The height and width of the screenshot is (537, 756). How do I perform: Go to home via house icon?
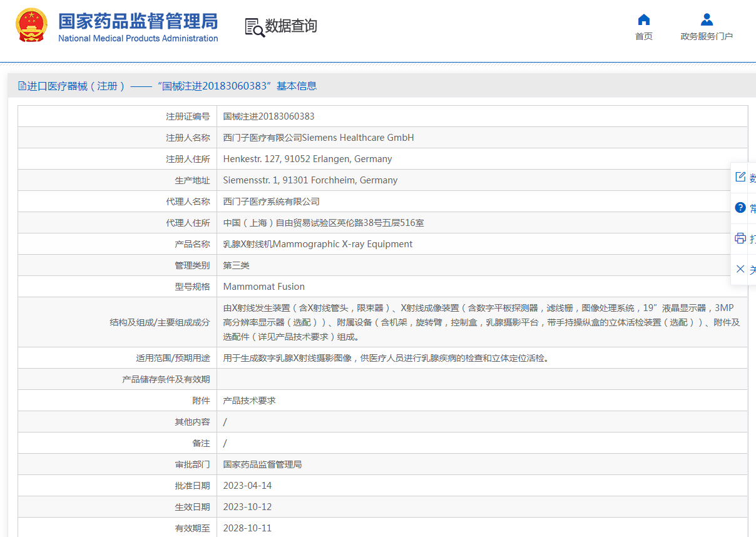tap(643, 19)
